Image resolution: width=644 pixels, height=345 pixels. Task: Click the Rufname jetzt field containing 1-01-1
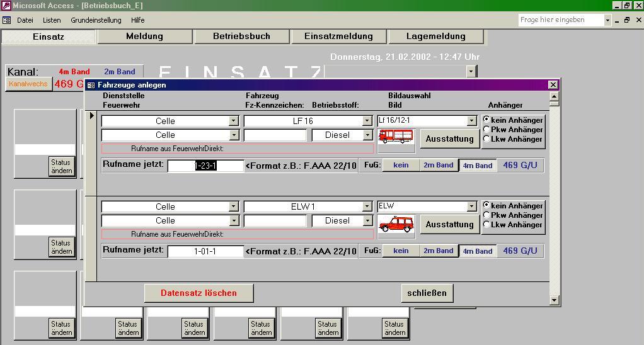tap(205, 251)
